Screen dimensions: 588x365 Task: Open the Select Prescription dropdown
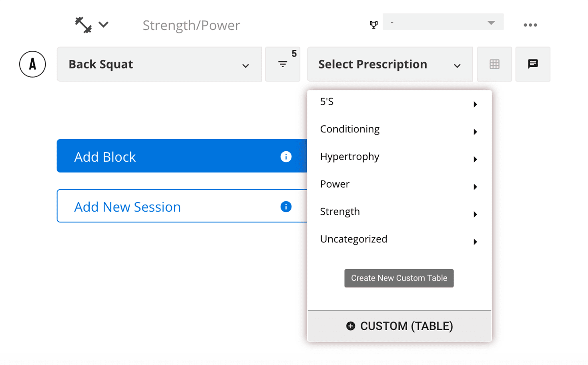(x=390, y=64)
